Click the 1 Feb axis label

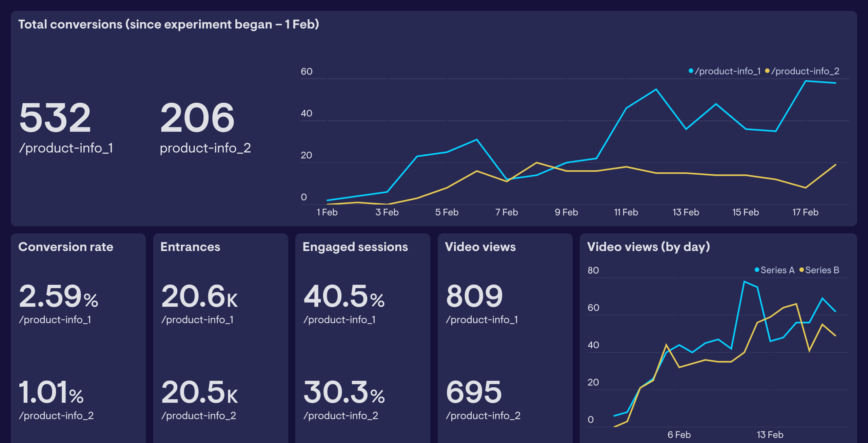click(327, 212)
